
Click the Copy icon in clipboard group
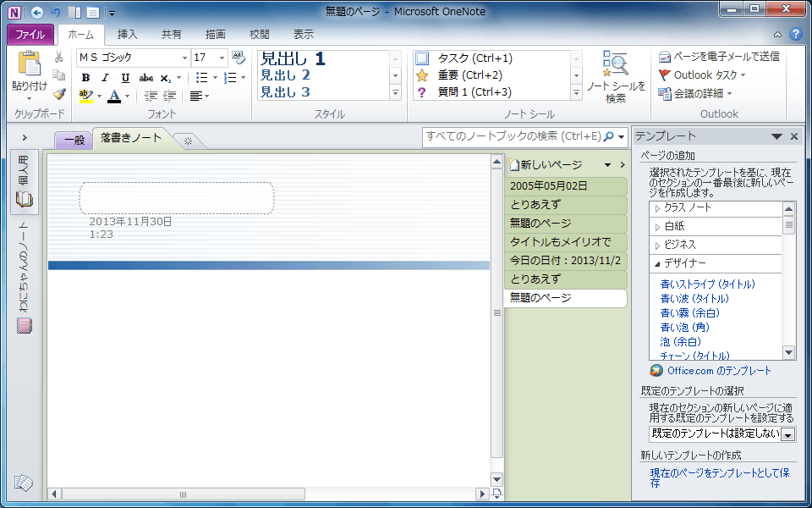[x=59, y=75]
